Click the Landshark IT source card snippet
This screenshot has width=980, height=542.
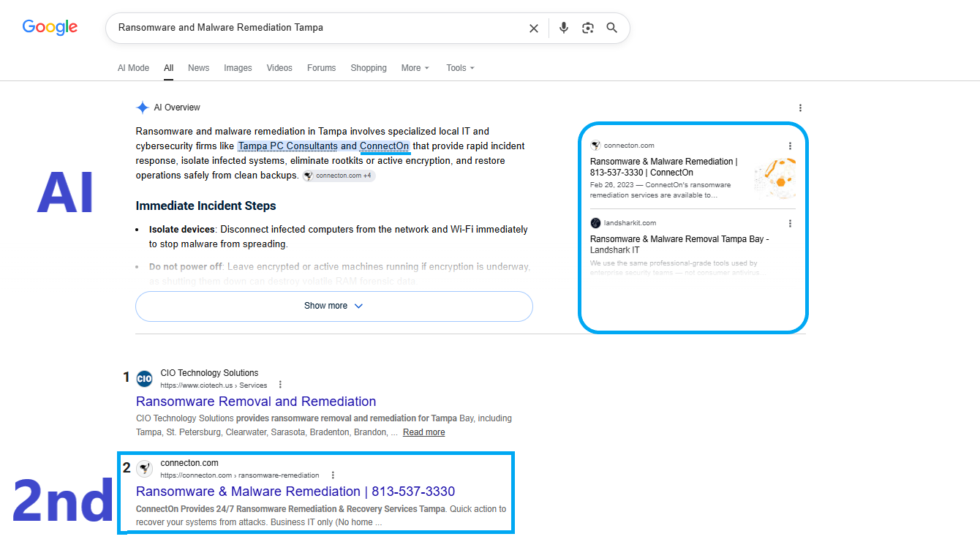tap(678, 268)
